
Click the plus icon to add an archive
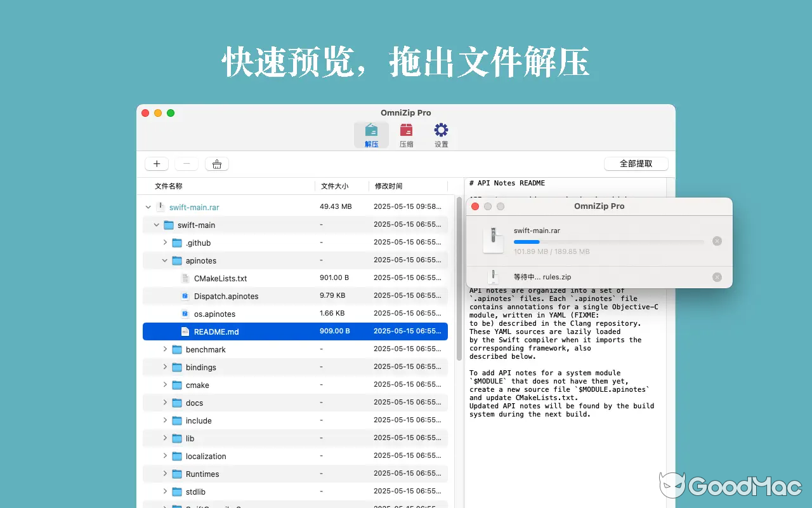click(156, 163)
